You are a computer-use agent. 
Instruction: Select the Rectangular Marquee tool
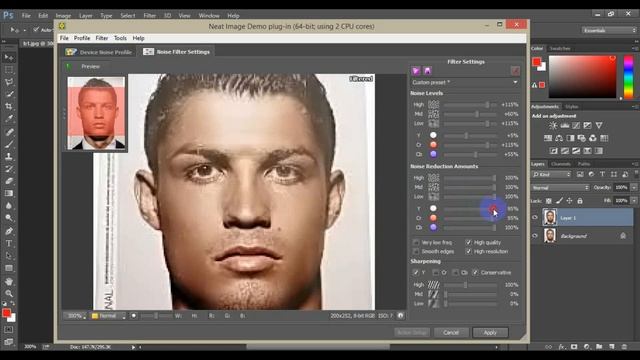9,70
